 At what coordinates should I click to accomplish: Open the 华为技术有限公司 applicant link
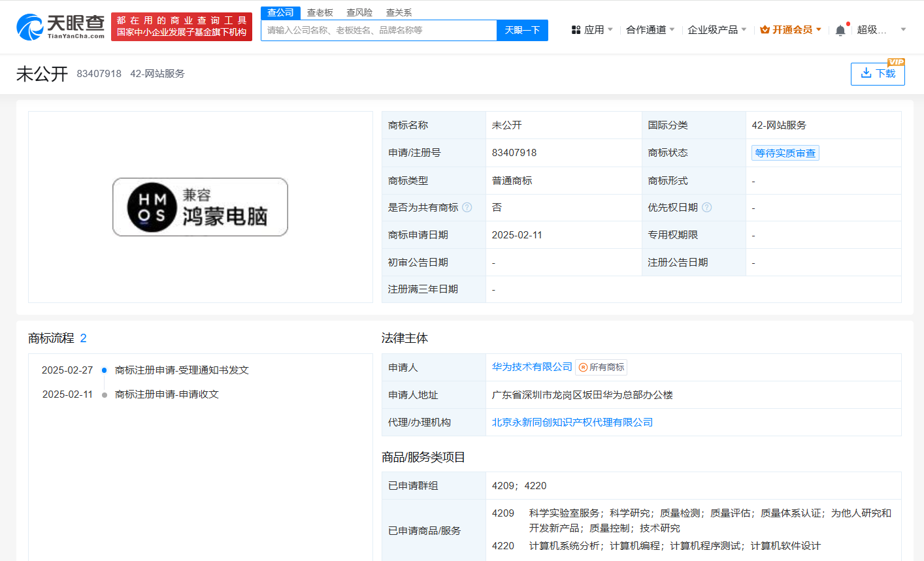pyautogui.click(x=532, y=367)
